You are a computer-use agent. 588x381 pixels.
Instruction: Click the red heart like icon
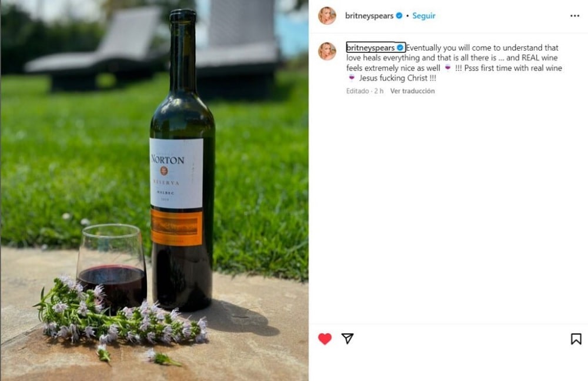tap(325, 339)
